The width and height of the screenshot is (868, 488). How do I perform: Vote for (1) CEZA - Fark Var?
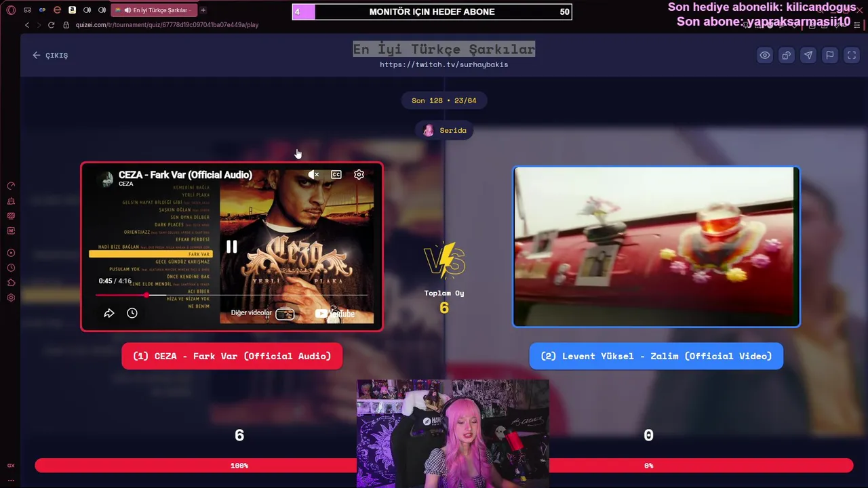[x=232, y=356]
